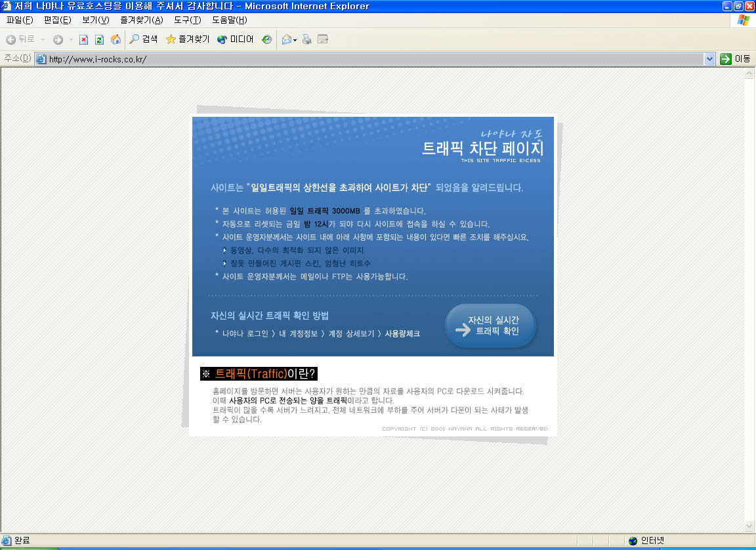The height and width of the screenshot is (550, 756).
Task: Open the 편집(E) menu
Action: tap(57, 20)
